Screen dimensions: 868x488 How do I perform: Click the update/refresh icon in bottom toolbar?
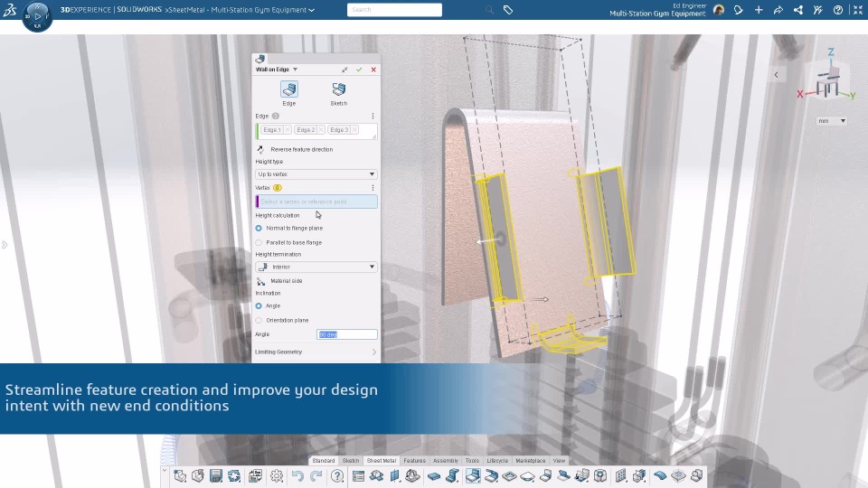(234, 476)
